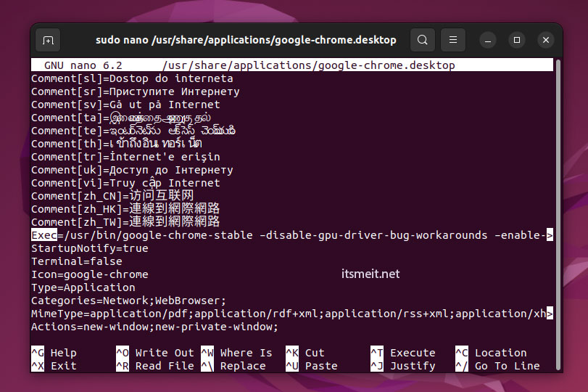
Task: Open a new terminal tab
Action: [x=49, y=40]
